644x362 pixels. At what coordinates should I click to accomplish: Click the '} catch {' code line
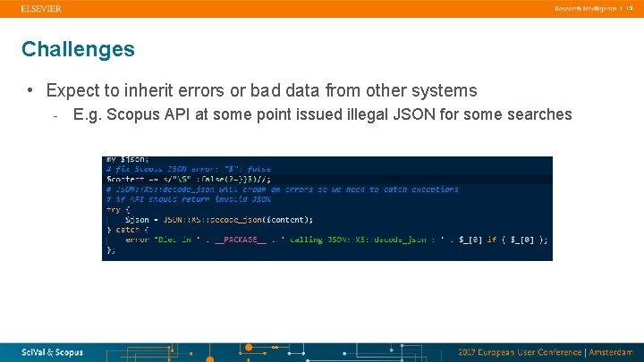click(x=127, y=230)
